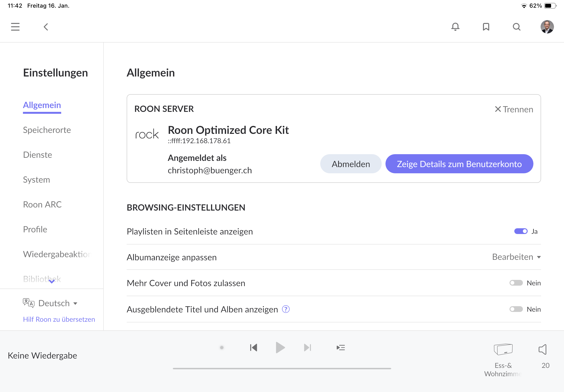Open the bookmarks icon
The width and height of the screenshot is (564, 392).
(x=486, y=27)
